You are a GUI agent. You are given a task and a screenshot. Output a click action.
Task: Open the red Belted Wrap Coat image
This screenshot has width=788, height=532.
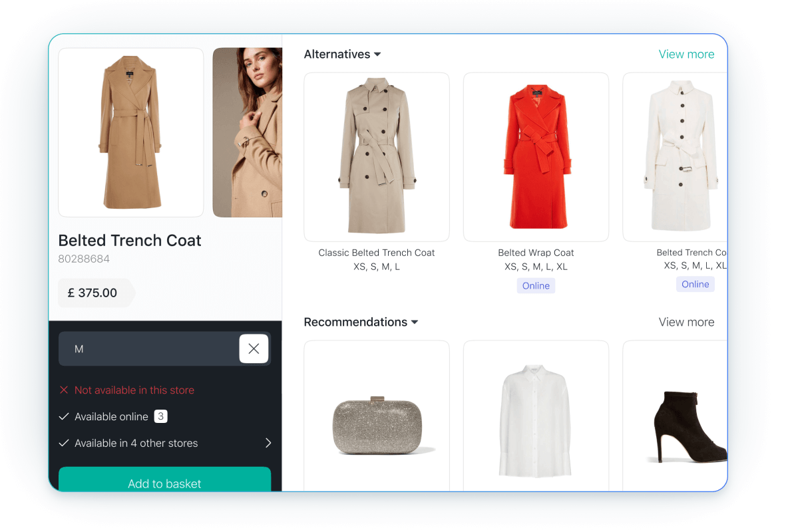point(536,157)
